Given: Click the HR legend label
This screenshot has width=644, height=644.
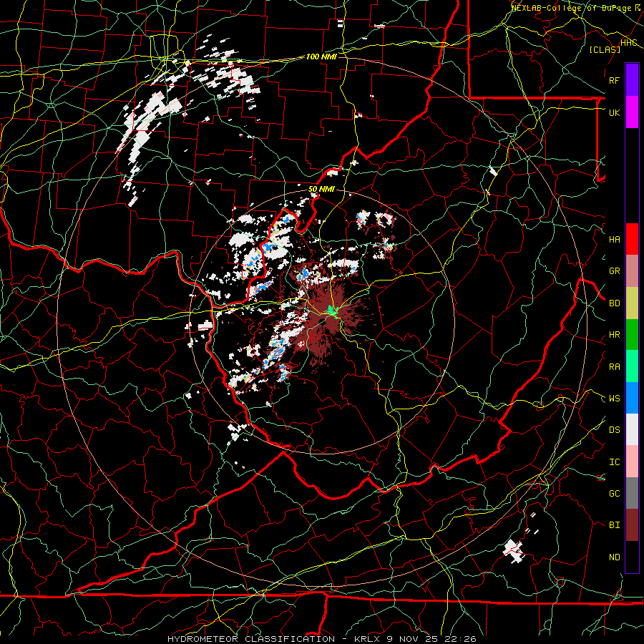Looking at the screenshot, I should (614, 335).
